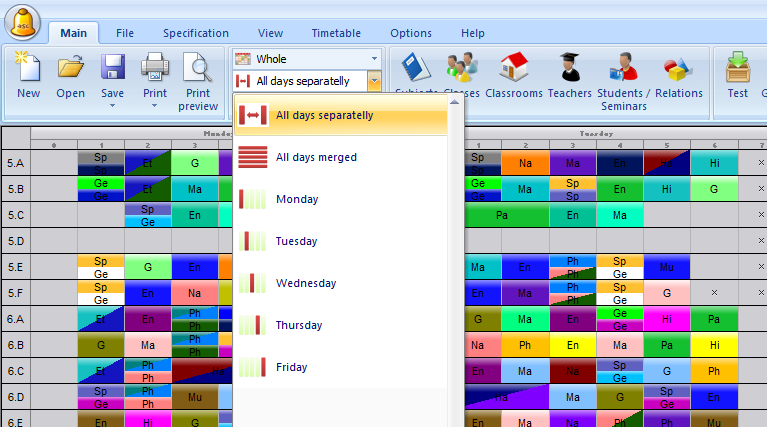Select Wednesday from the day list
Screen dimensions: 767x427
point(306,283)
